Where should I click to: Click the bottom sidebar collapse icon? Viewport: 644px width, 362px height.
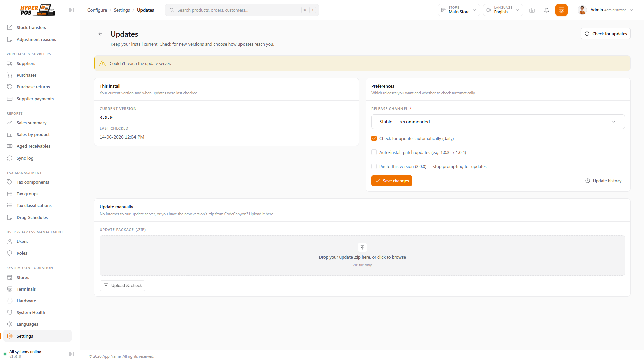click(x=71, y=354)
